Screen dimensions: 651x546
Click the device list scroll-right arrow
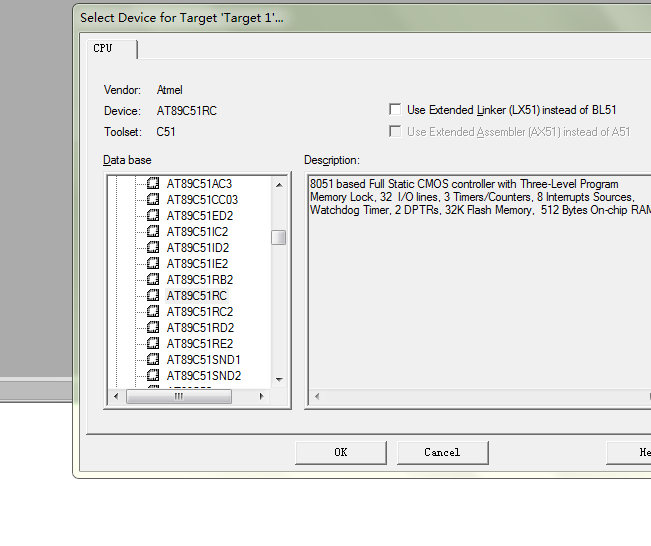click(x=261, y=397)
